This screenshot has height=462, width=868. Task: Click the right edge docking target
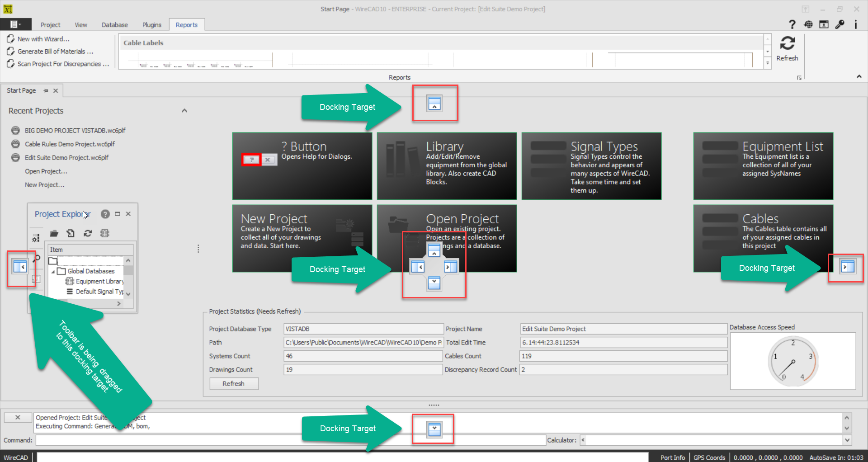tap(848, 267)
